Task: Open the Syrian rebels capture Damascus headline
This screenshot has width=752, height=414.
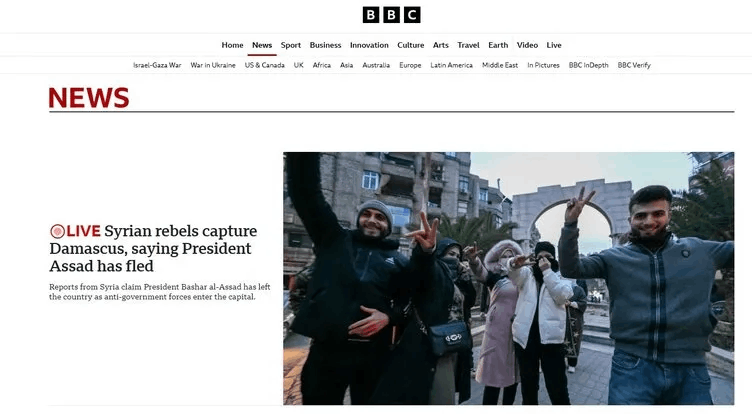Action: 153,248
